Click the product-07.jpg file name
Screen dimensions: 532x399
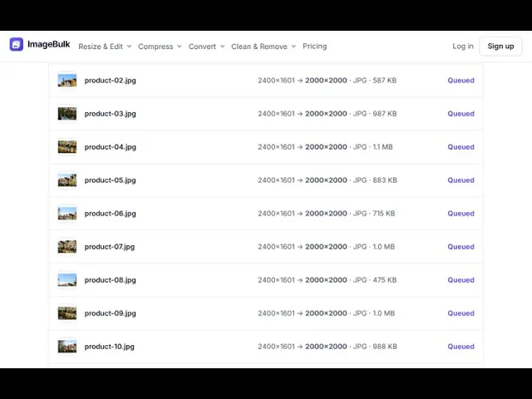(x=110, y=247)
